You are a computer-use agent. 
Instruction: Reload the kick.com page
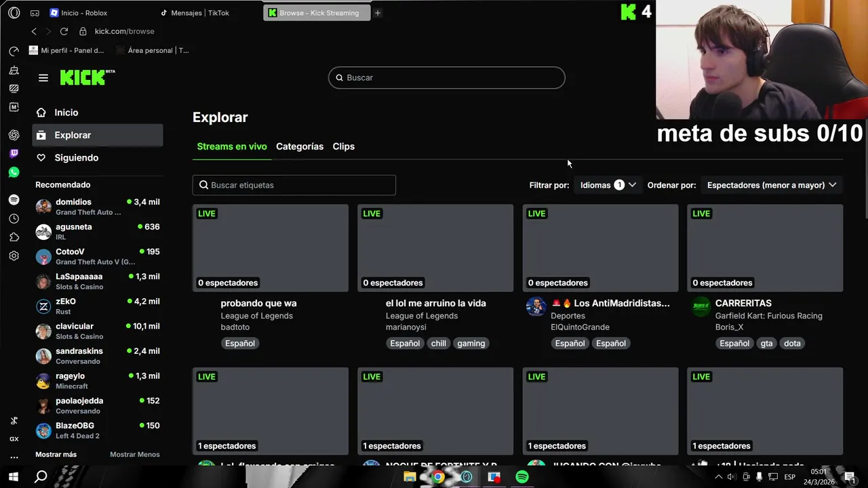point(64,31)
